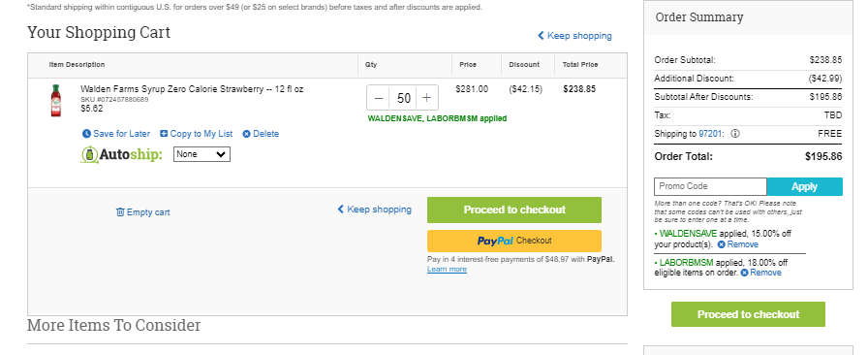Click the Delete item x icon
This screenshot has width=868, height=355.
(x=246, y=134)
